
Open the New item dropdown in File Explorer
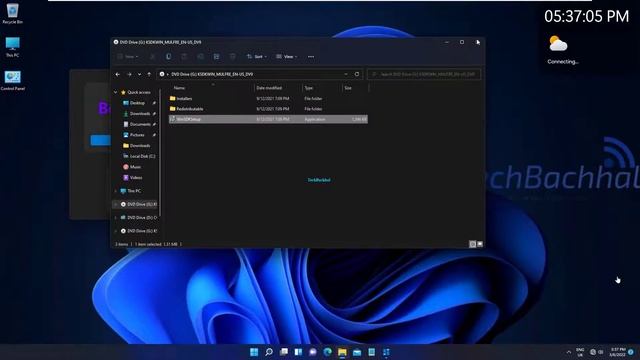pos(128,57)
